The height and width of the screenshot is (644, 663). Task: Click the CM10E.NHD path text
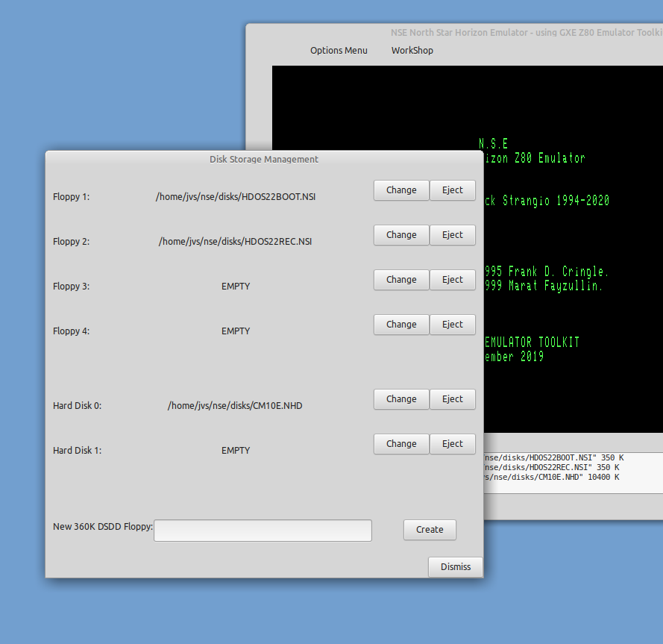[x=235, y=406]
